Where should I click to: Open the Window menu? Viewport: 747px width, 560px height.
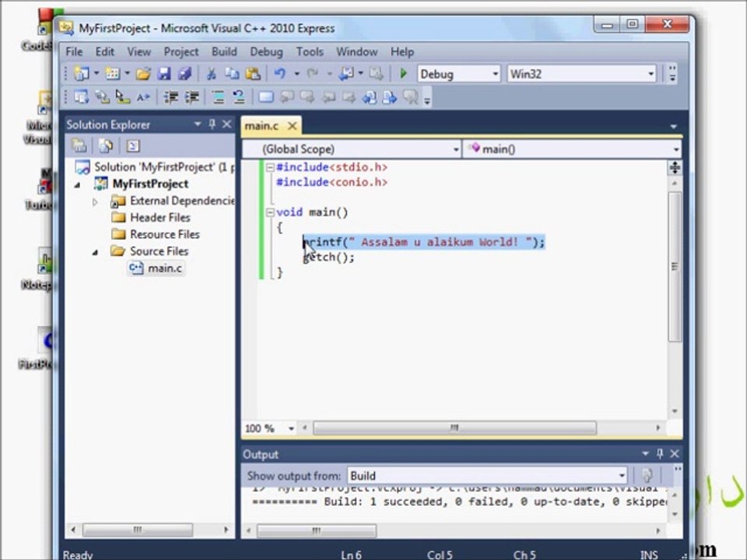[357, 51]
